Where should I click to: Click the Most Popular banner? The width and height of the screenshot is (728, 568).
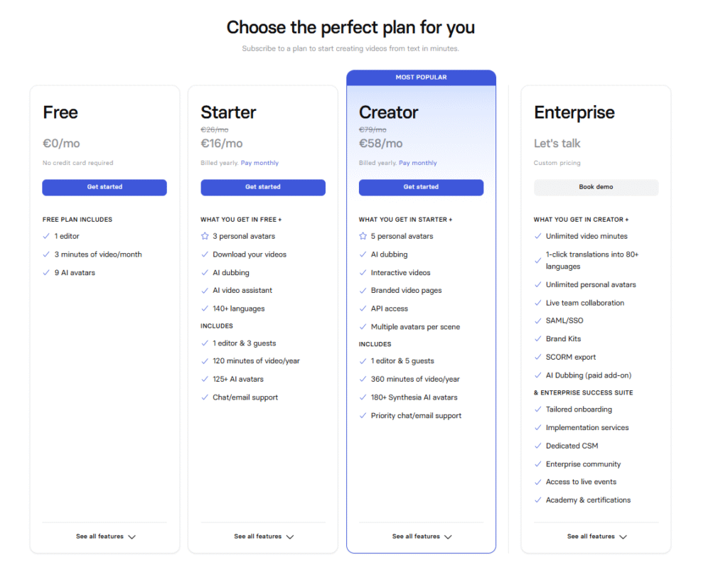[421, 77]
